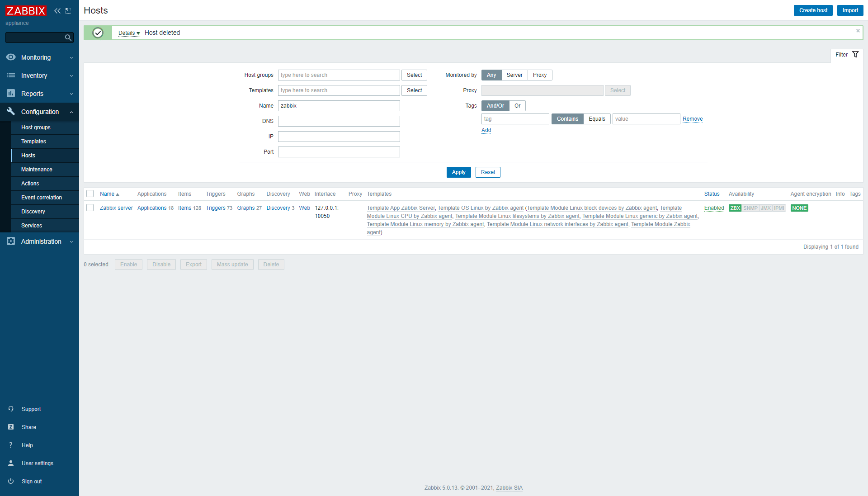Expand the Details dropdown in message
The height and width of the screenshot is (496, 868).
[129, 33]
